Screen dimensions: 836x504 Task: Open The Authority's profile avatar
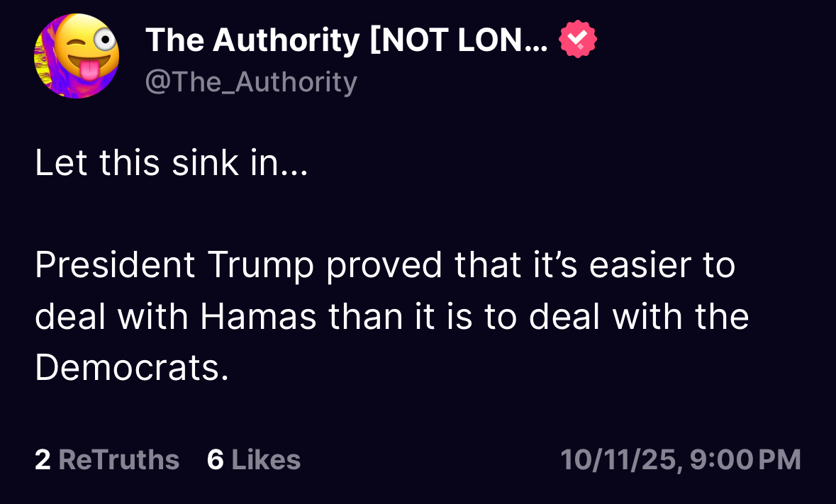[x=77, y=56]
